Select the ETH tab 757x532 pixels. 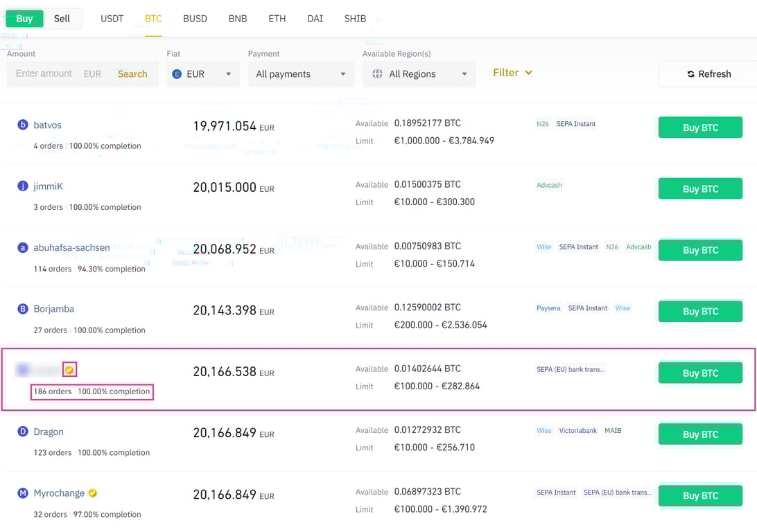277,19
